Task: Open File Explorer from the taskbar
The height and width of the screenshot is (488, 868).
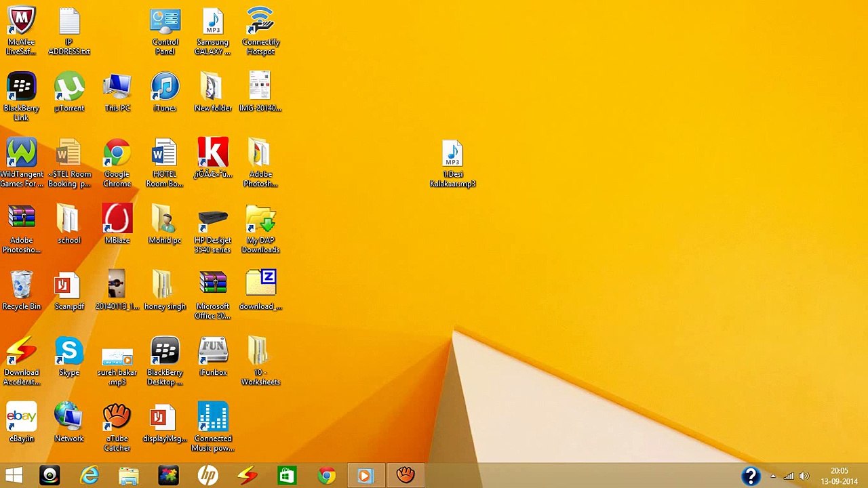Action: [129, 475]
